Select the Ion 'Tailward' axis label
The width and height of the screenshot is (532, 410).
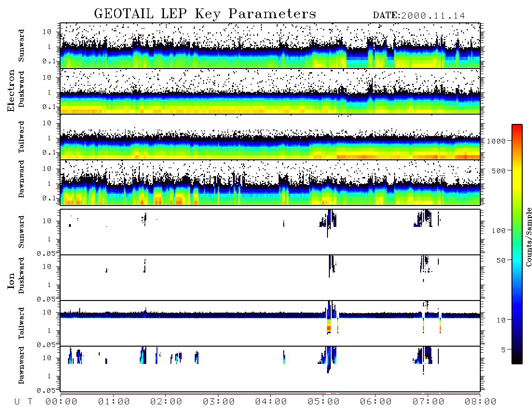click(21, 323)
